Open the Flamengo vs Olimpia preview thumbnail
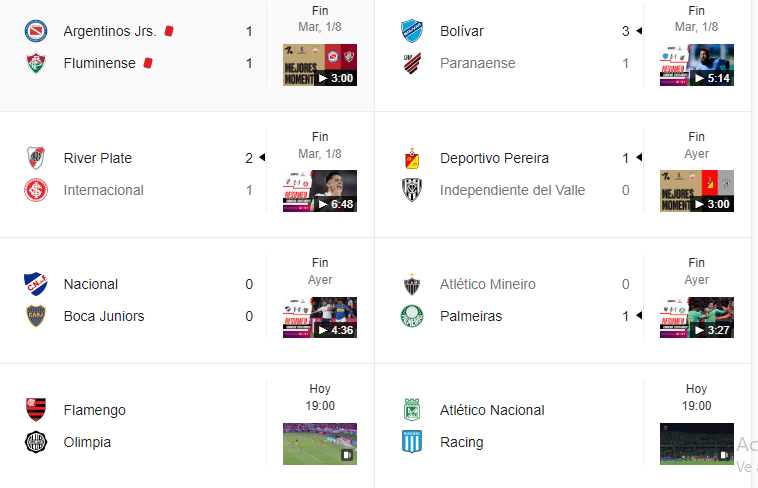 (x=320, y=444)
